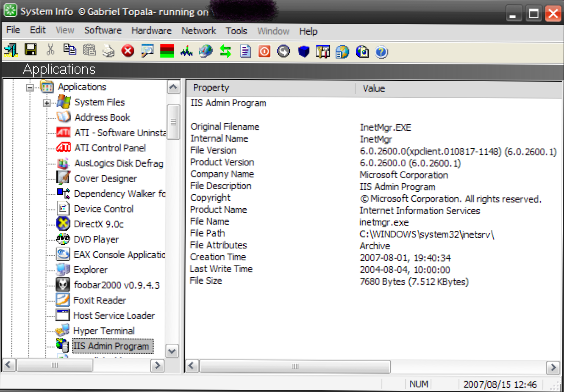Click the red circle X icon
The image size is (564, 392).
(128, 51)
